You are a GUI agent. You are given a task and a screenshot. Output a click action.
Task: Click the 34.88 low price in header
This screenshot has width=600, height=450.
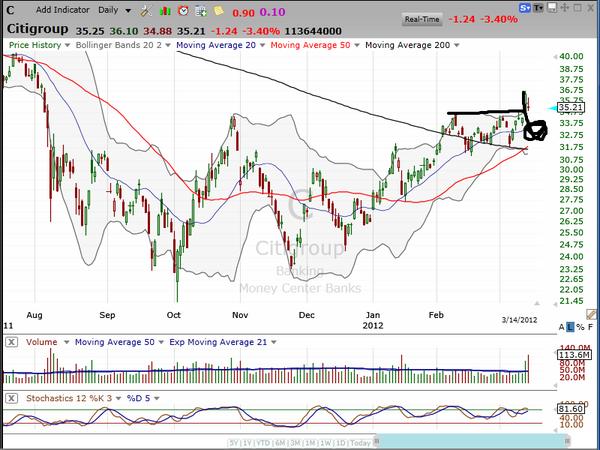pos(157,31)
